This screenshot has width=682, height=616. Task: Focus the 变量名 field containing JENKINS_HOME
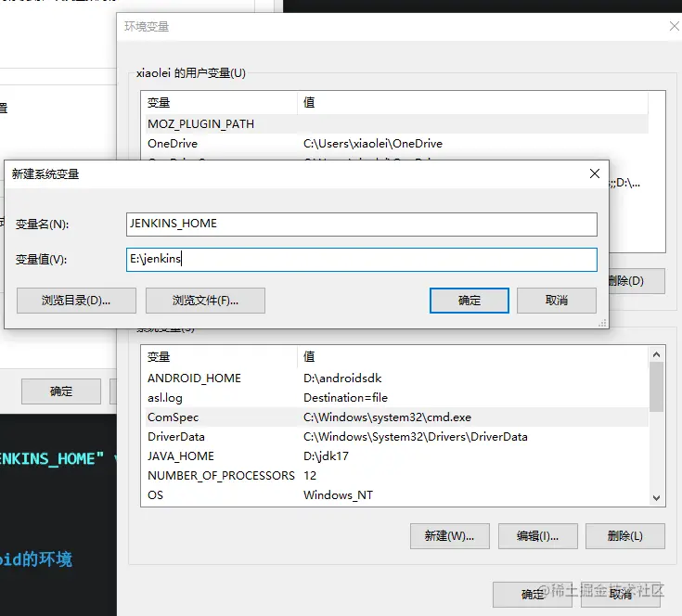point(362,224)
